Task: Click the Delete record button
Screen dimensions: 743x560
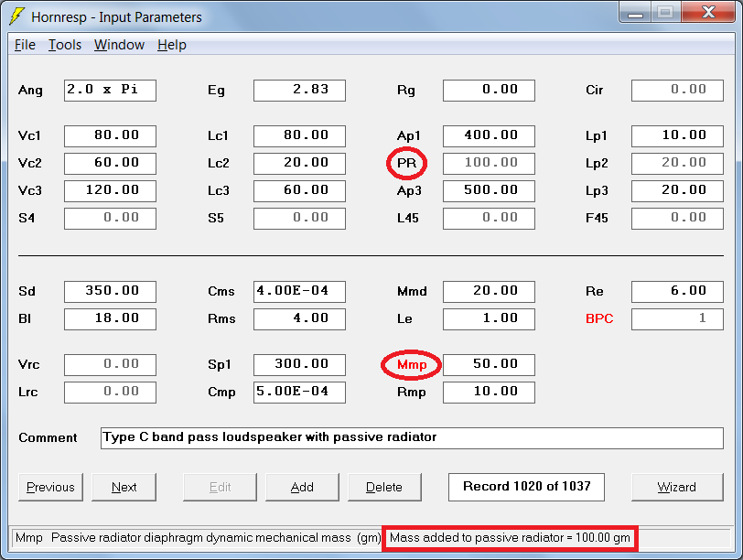Action: click(384, 487)
